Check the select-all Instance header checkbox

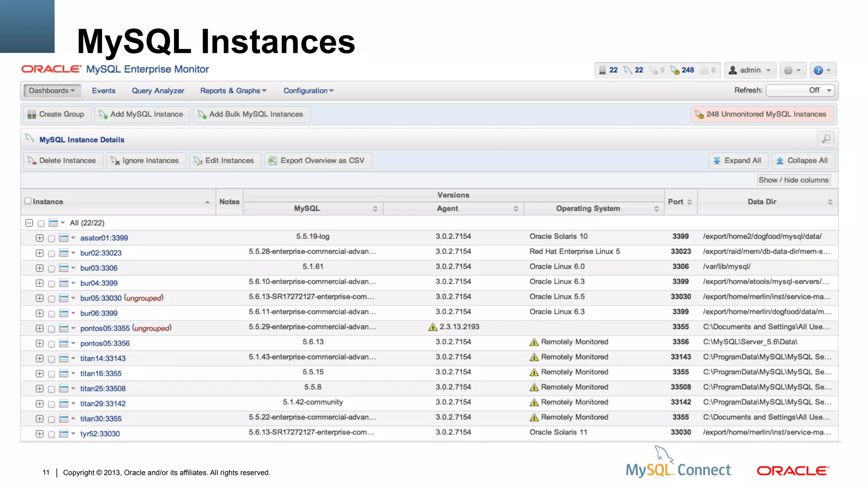tap(28, 201)
